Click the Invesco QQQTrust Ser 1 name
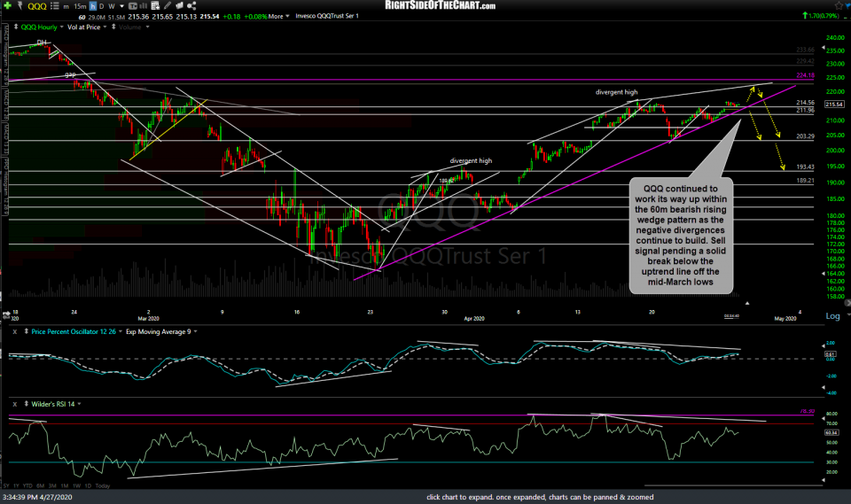The width and height of the screenshot is (851, 504). click(x=327, y=16)
